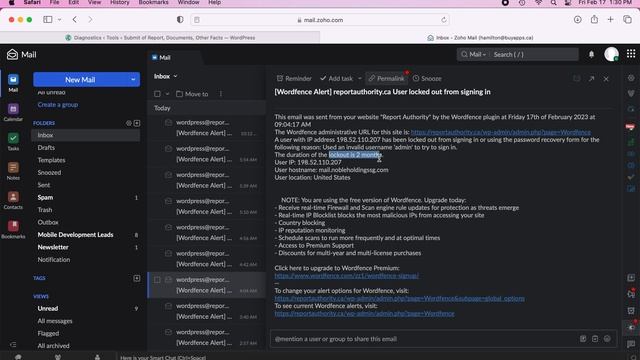Show Safari downloads
The height and width of the screenshot is (360, 640).
(x=578, y=19)
